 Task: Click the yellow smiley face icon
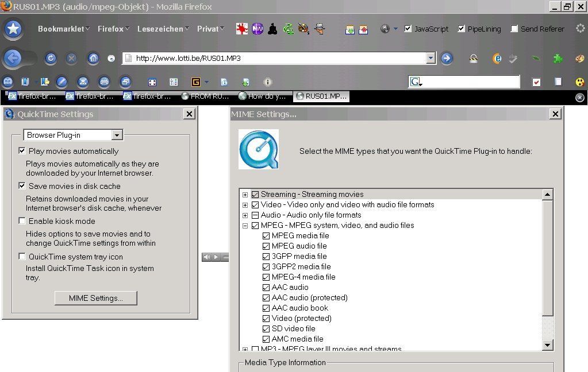[580, 82]
